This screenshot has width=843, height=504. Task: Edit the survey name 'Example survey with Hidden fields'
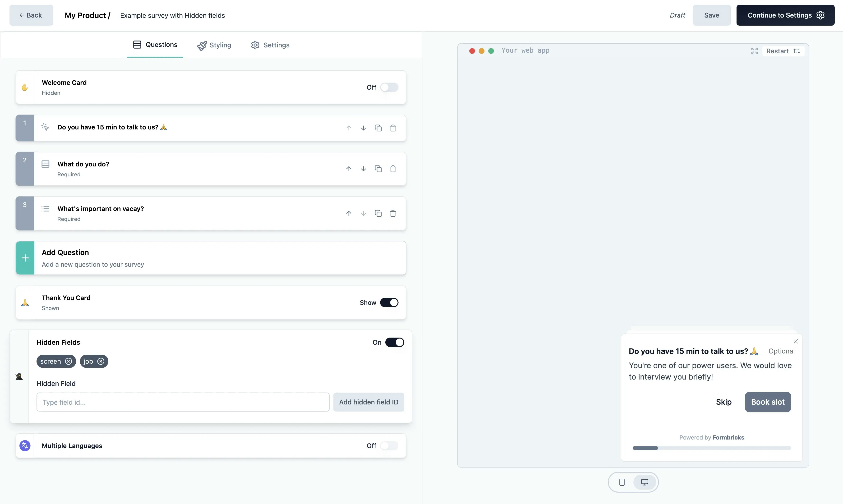[x=173, y=15]
